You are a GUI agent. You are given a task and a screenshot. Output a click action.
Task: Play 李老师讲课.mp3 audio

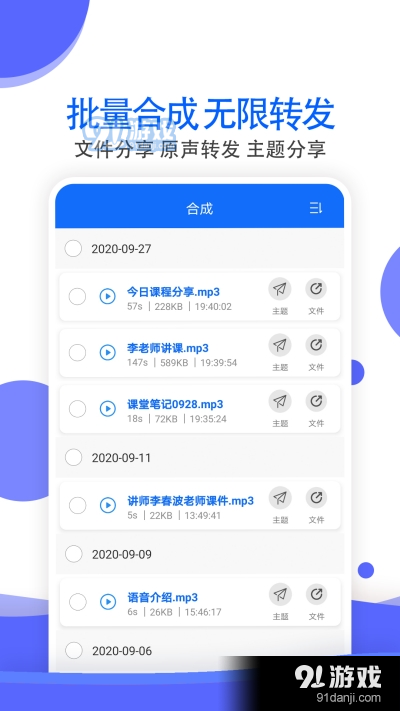107,352
